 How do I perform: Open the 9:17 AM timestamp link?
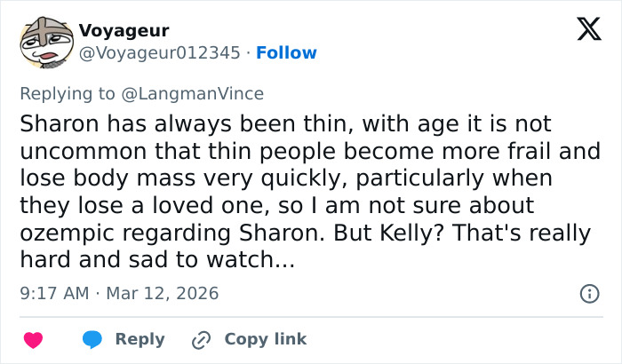click(52, 293)
